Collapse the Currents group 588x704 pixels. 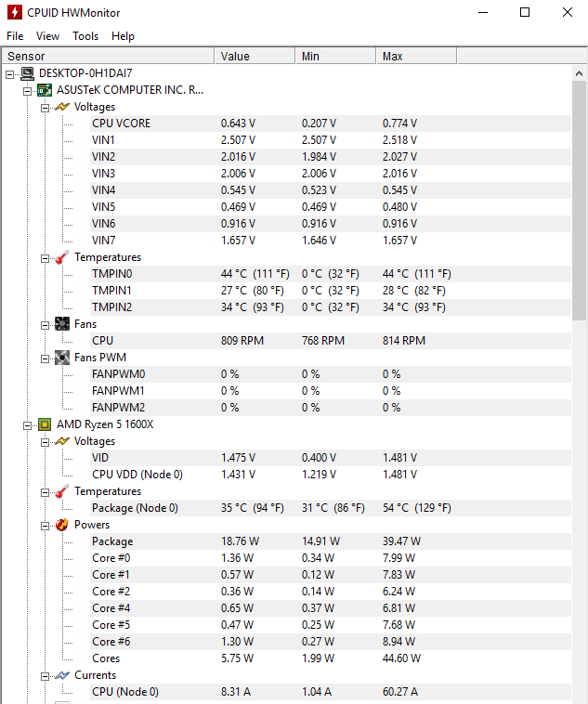click(45, 676)
